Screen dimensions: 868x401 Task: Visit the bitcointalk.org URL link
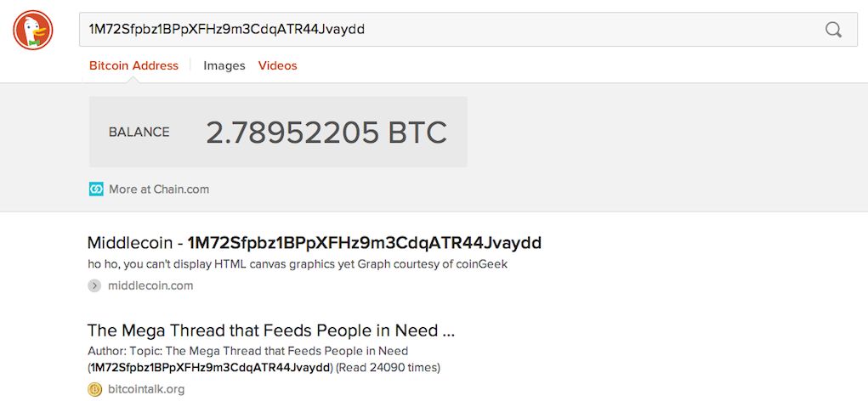(x=146, y=389)
